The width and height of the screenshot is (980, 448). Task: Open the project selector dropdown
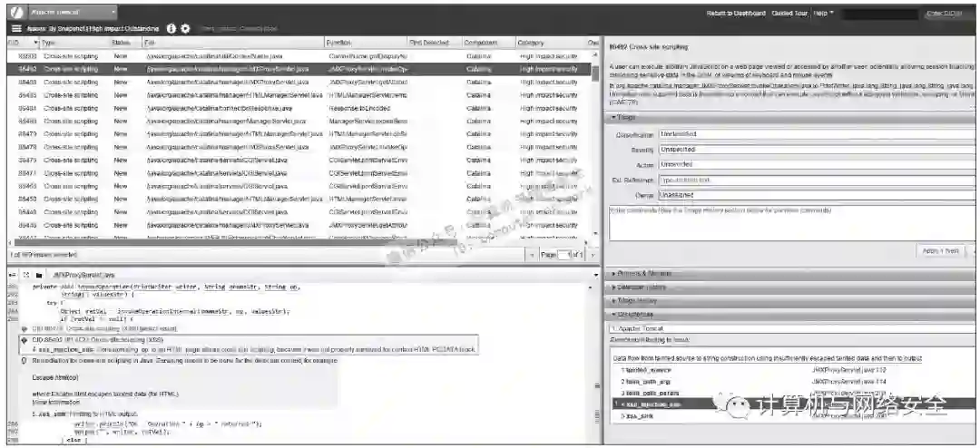(72, 12)
